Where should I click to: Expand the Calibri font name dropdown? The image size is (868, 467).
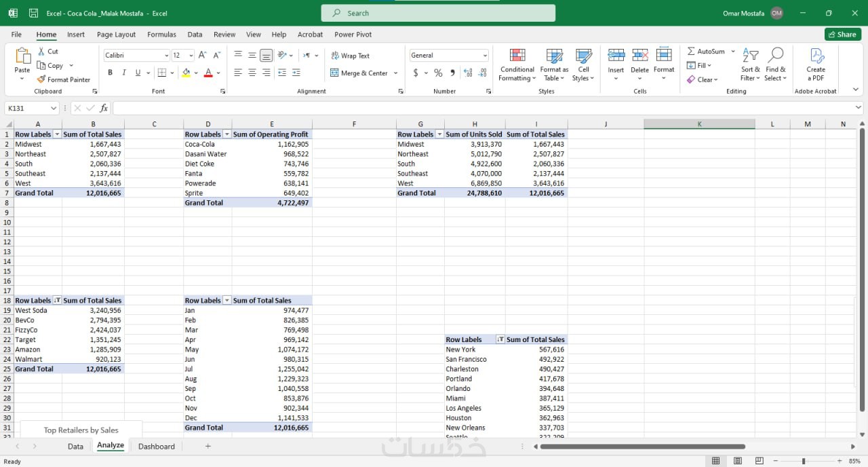(166, 56)
